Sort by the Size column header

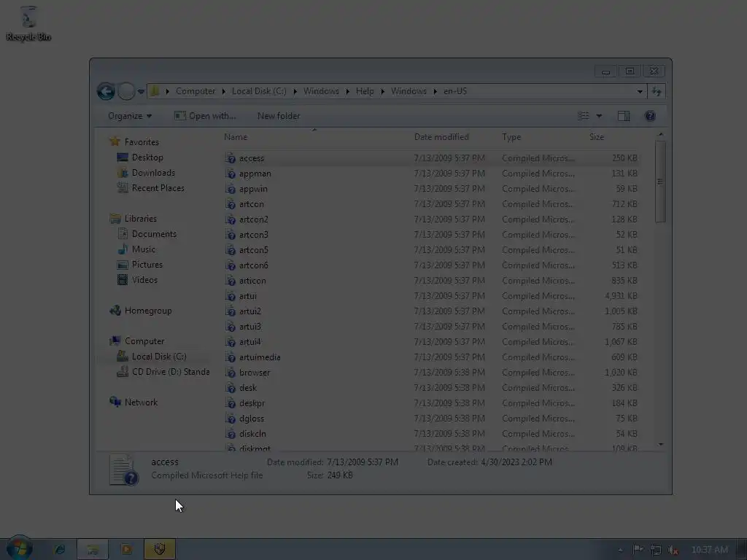597,136
